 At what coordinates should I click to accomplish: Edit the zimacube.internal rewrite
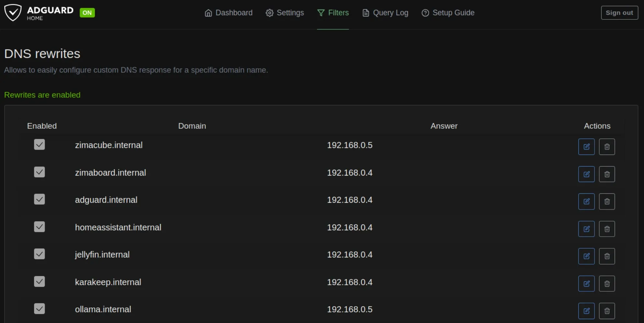click(586, 147)
